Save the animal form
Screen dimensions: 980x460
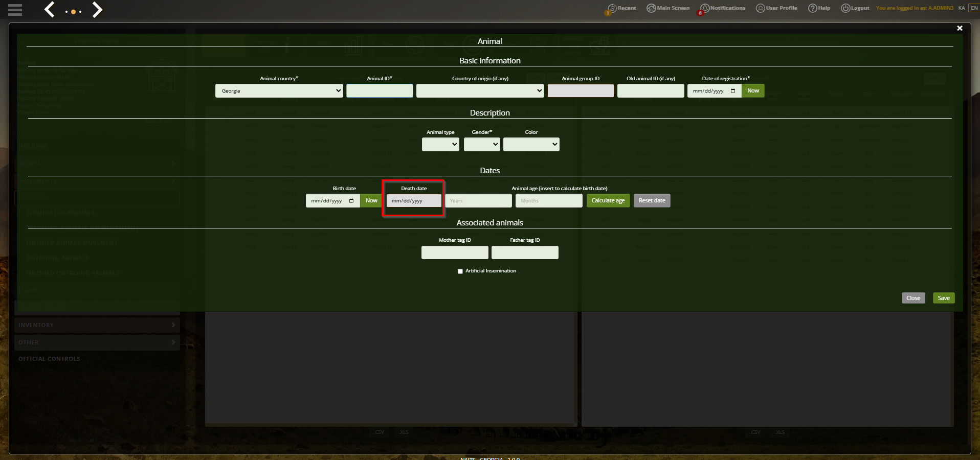click(944, 298)
